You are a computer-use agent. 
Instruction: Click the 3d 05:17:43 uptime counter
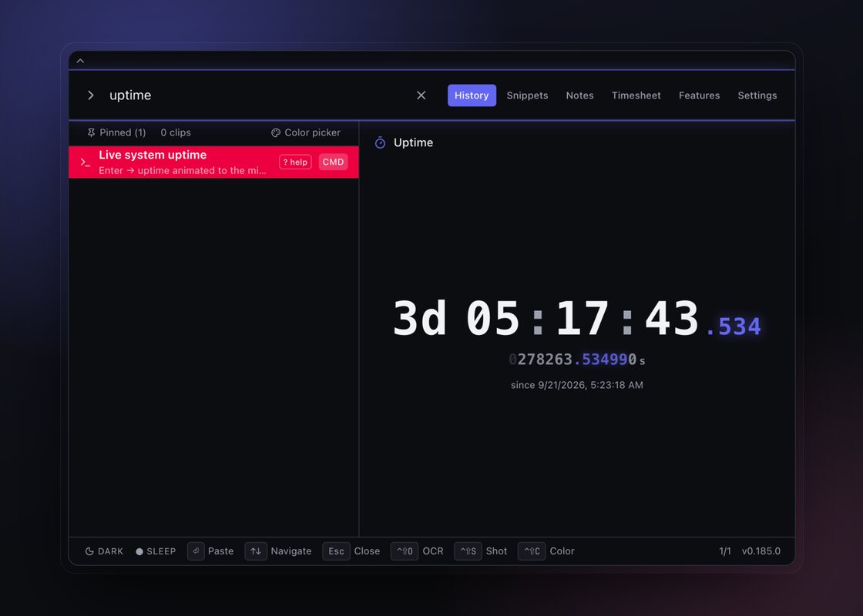pos(577,319)
